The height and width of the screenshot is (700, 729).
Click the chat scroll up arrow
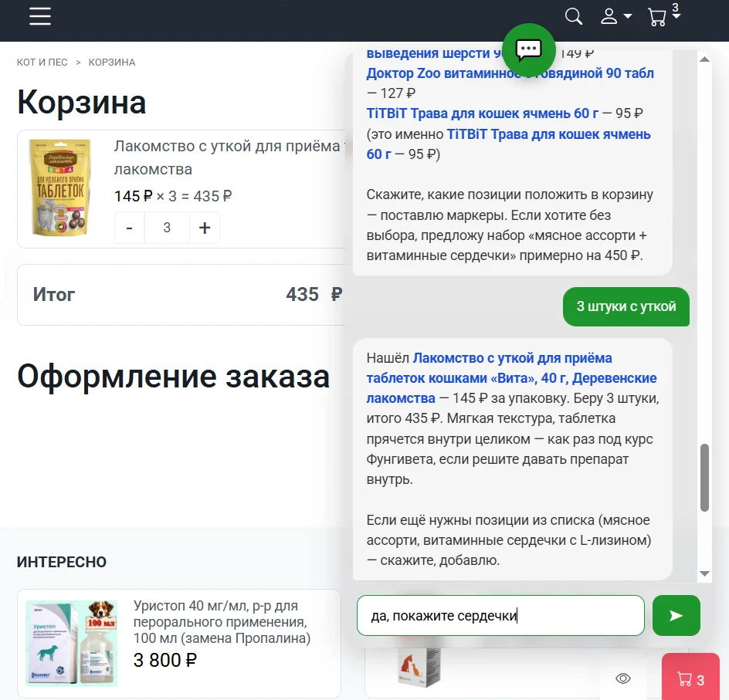pyautogui.click(x=704, y=59)
